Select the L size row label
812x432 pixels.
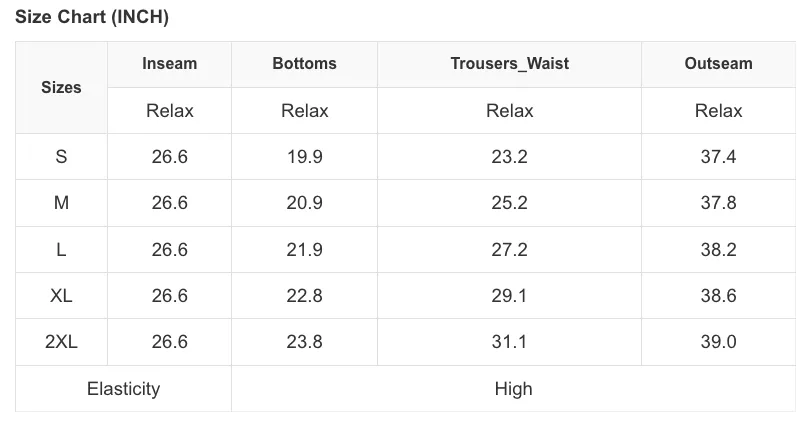[61, 250]
